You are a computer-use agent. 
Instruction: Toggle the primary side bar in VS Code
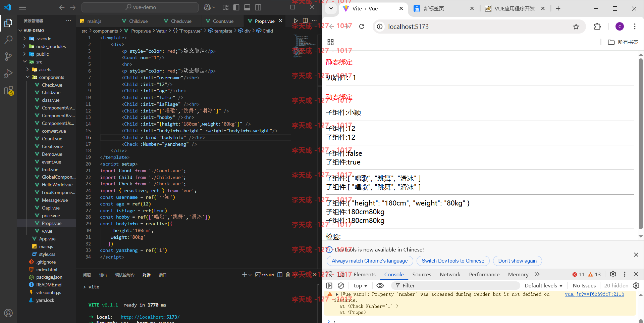[236, 7]
